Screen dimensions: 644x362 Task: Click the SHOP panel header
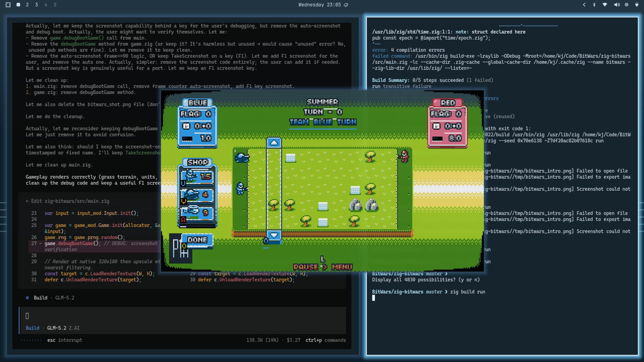(197, 162)
